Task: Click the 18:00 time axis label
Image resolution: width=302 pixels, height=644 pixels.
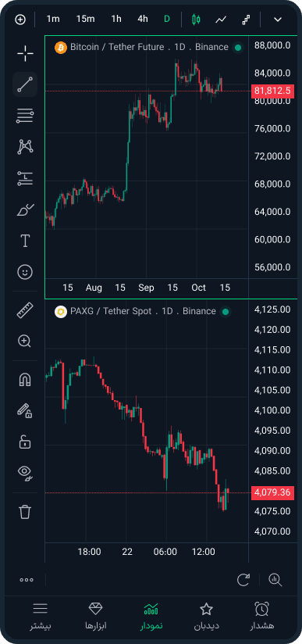Action: pyautogui.click(x=90, y=552)
